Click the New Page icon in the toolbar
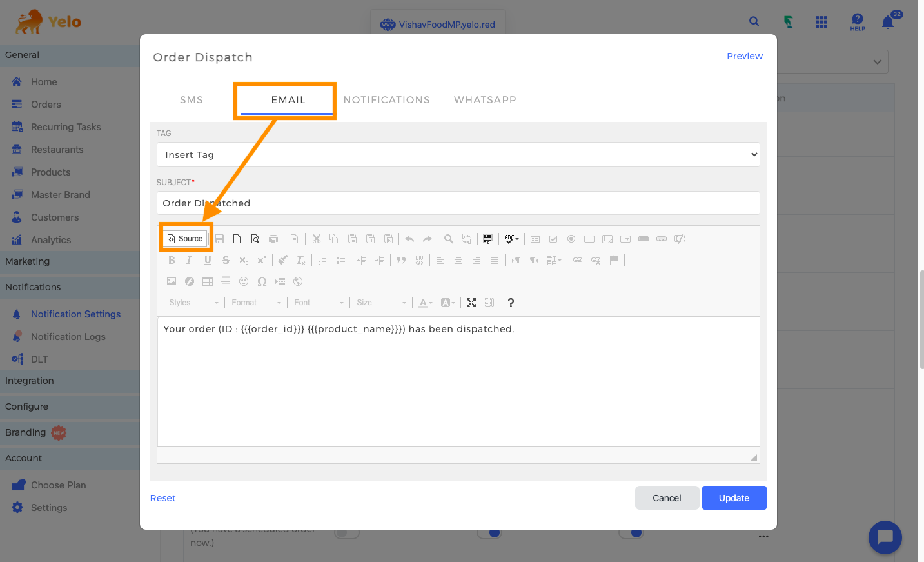924x562 pixels. [x=237, y=239]
